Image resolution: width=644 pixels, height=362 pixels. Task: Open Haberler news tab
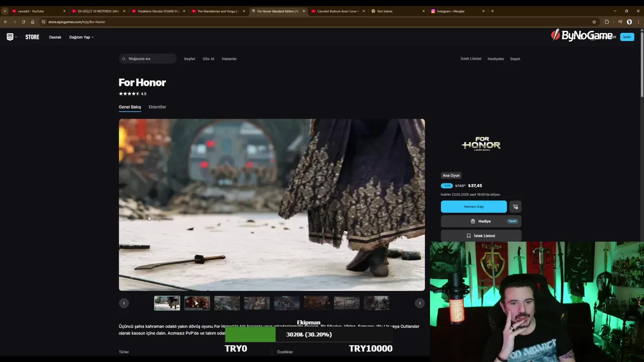point(229,59)
